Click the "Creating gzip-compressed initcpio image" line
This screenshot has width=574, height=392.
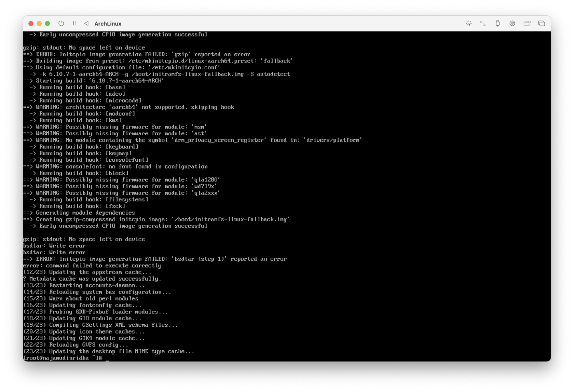pyautogui.click(x=156, y=219)
